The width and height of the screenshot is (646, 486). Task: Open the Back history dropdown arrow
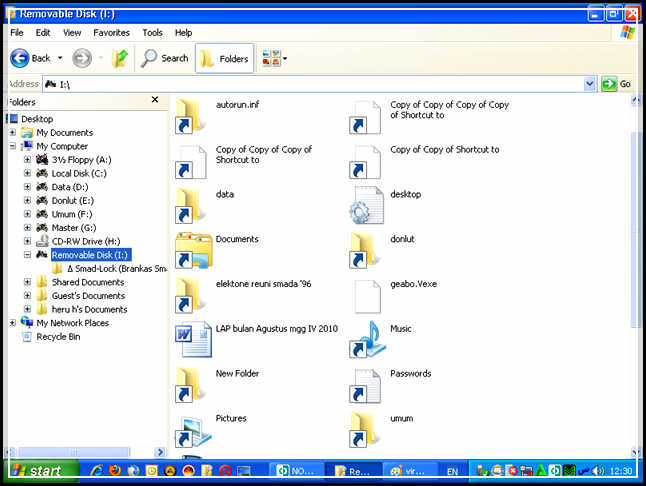coord(60,58)
